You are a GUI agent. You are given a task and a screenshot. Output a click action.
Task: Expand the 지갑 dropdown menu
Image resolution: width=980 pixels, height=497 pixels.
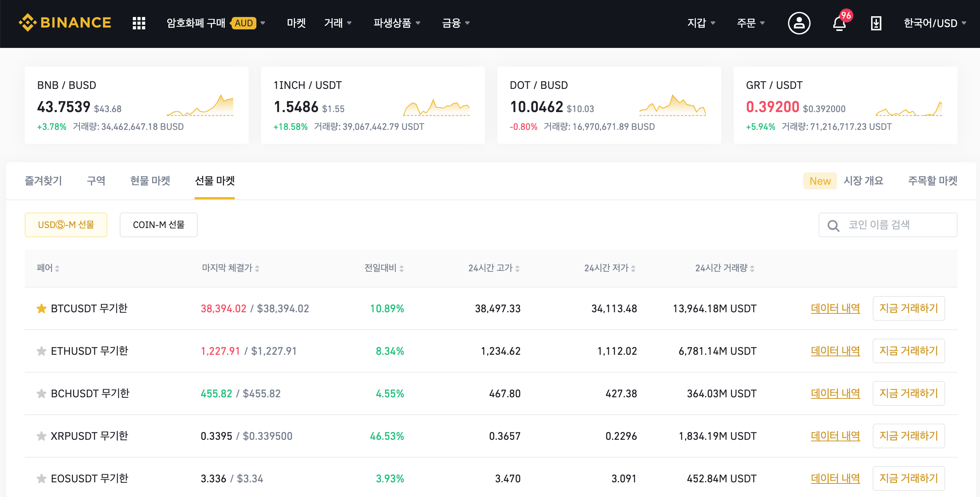701,23
